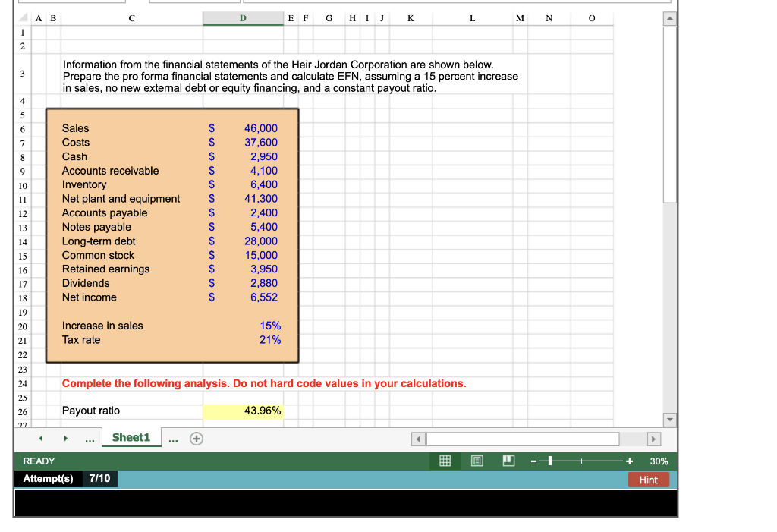Click the 30% zoom percentage label
Image resolution: width=777 pixels, height=532 pixels.
pos(658,461)
